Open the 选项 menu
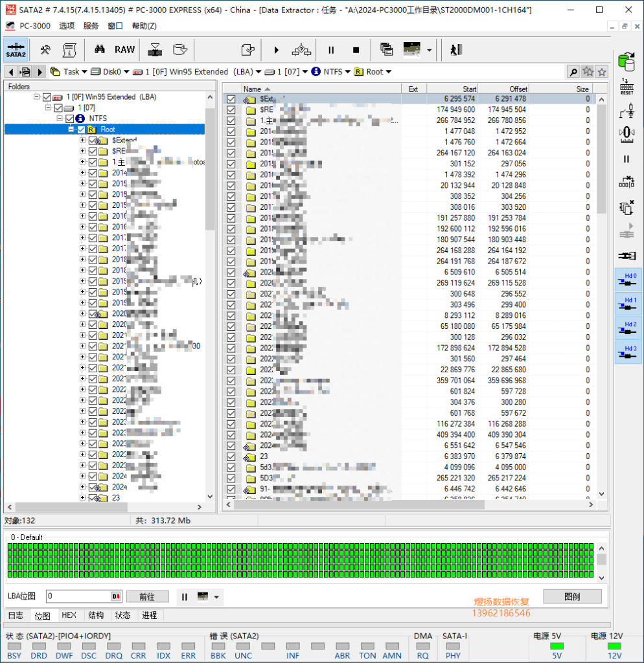Viewport: 644px width, 663px height. pyautogui.click(x=67, y=26)
